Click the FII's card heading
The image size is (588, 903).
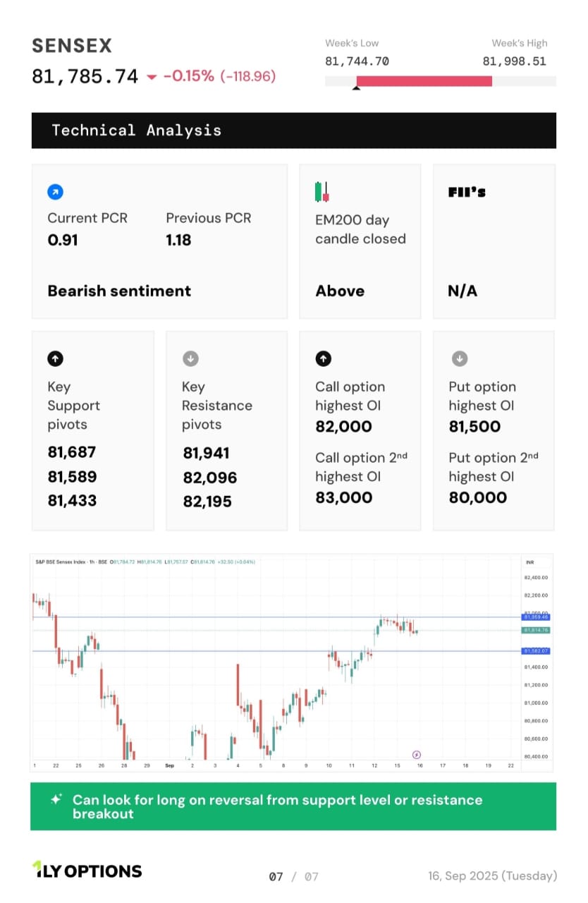(x=467, y=192)
